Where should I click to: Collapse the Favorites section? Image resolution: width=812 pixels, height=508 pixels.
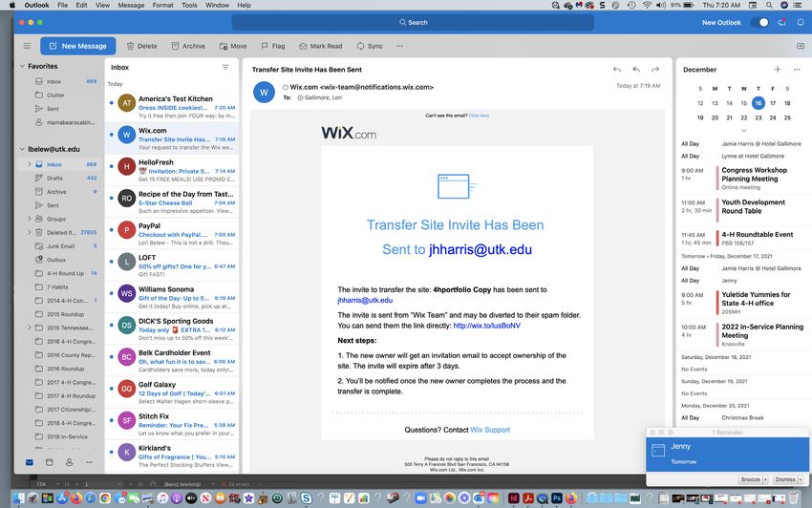[x=22, y=66]
